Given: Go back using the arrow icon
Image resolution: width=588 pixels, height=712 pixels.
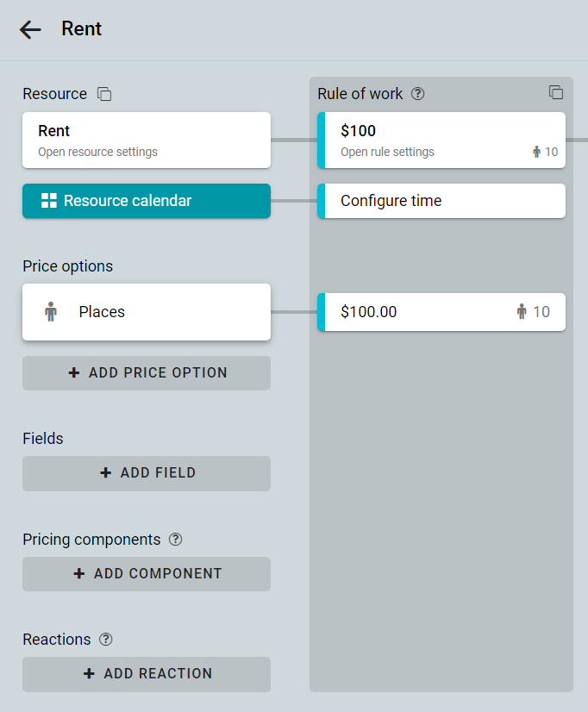Looking at the screenshot, I should 30,29.
